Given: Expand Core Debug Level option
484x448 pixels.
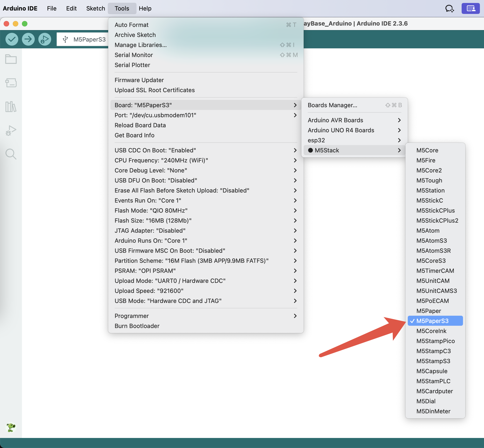Looking at the screenshot, I should [x=206, y=170].
